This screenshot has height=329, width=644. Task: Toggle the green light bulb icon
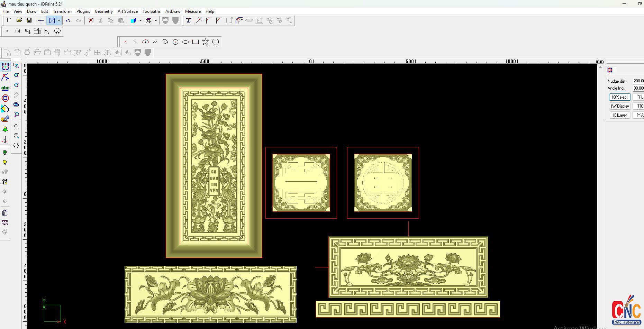pyautogui.click(x=5, y=153)
